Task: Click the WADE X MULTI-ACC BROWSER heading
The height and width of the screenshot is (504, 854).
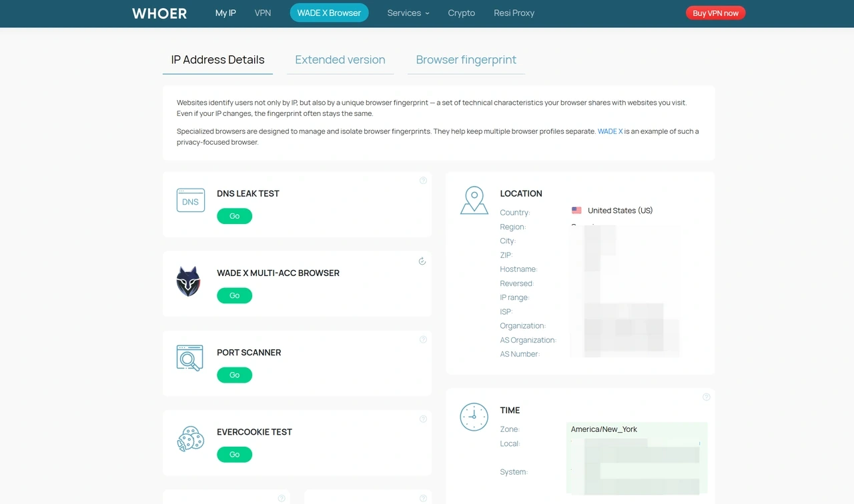Action: coord(278,273)
